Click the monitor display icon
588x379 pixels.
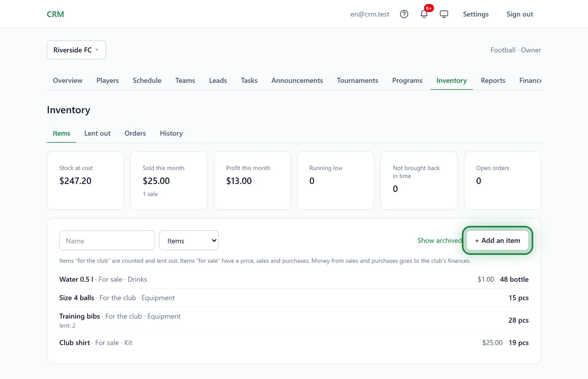point(444,14)
